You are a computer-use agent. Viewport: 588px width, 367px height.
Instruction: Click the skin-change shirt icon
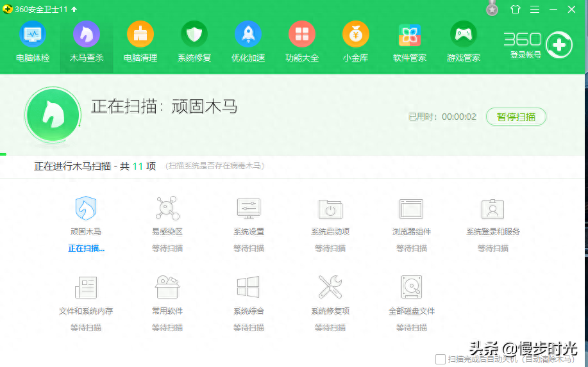[x=516, y=9]
